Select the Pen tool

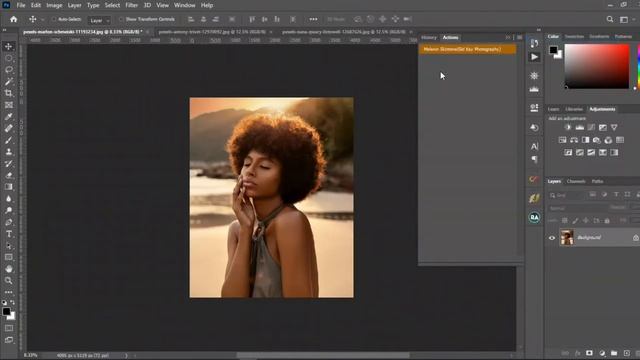tap(8, 222)
